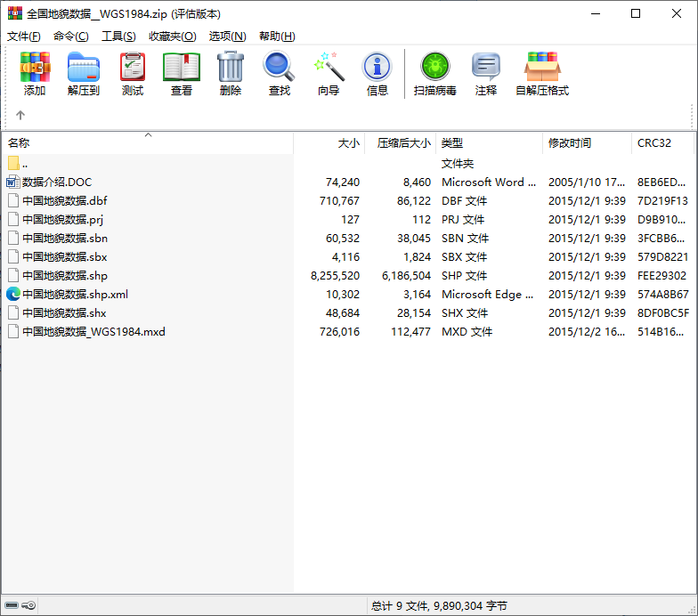Open the 收藏夹(O) menu

173,36
